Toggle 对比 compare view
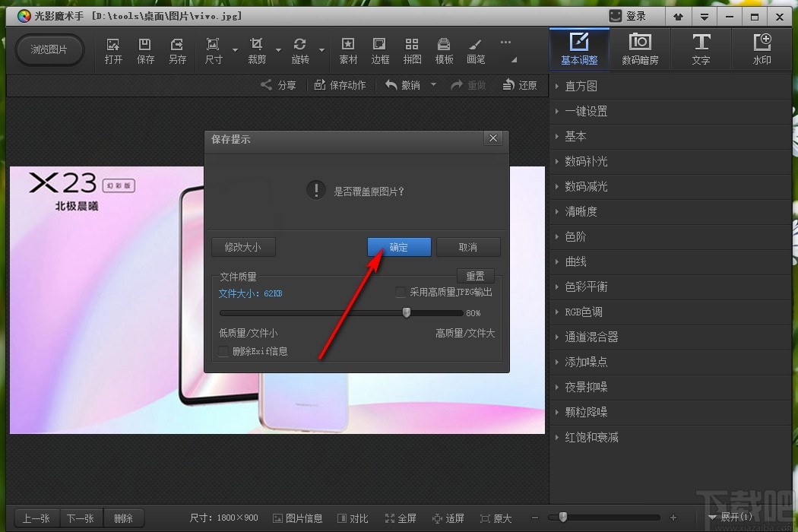Viewport: 798px width, 532px height. [x=353, y=518]
